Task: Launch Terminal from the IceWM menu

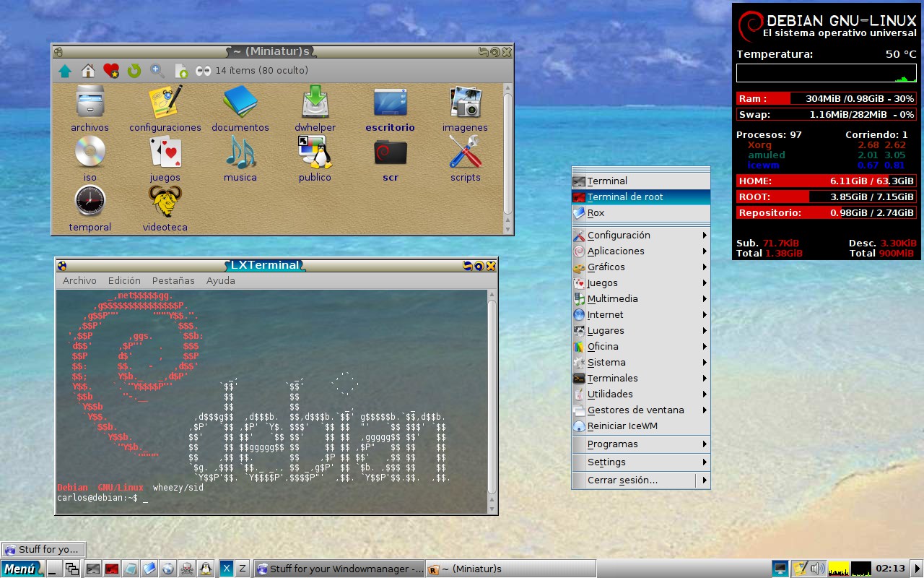Action: point(641,181)
